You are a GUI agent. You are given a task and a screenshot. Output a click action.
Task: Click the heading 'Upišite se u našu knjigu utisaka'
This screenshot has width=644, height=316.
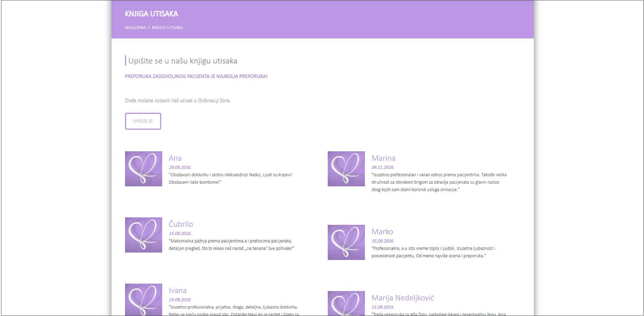(183, 61)
